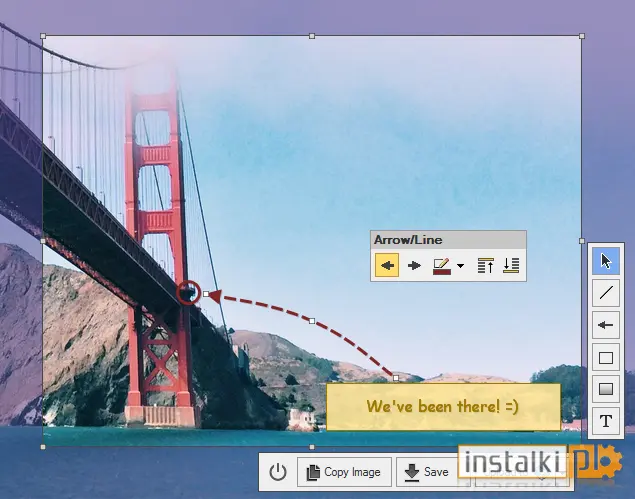
Task: Select the outlined Rectangle tool
Action: (606, 357)
